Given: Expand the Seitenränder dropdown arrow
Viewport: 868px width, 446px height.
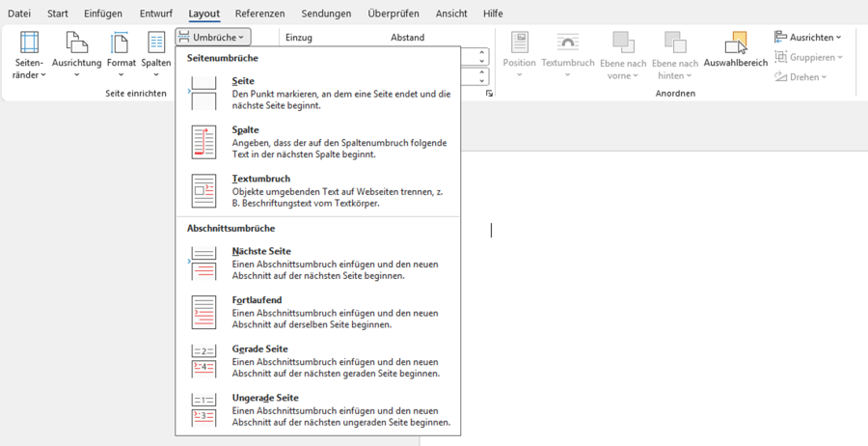Looking at the screenshot, I should click(x=43, y=75).
